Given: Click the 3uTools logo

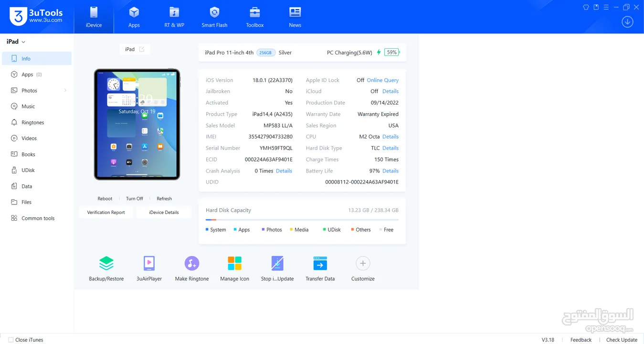Looking at the screenshot, I should pyautogui.click(x=36, y=16).
